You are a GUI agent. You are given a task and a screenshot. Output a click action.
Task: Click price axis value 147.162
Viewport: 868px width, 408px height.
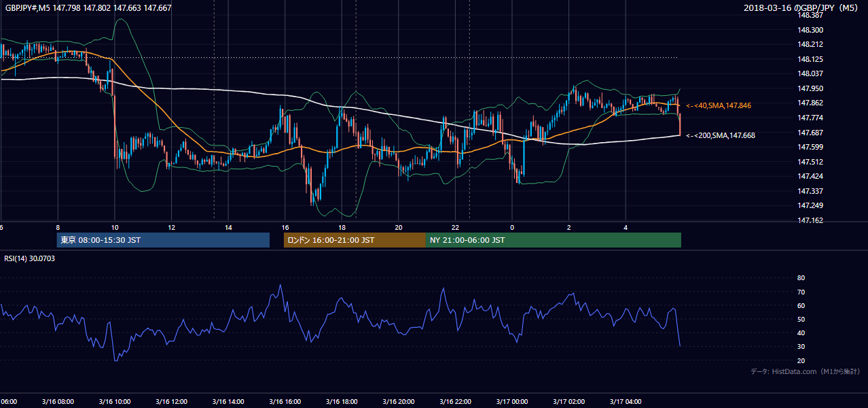(x=811, y=220)
